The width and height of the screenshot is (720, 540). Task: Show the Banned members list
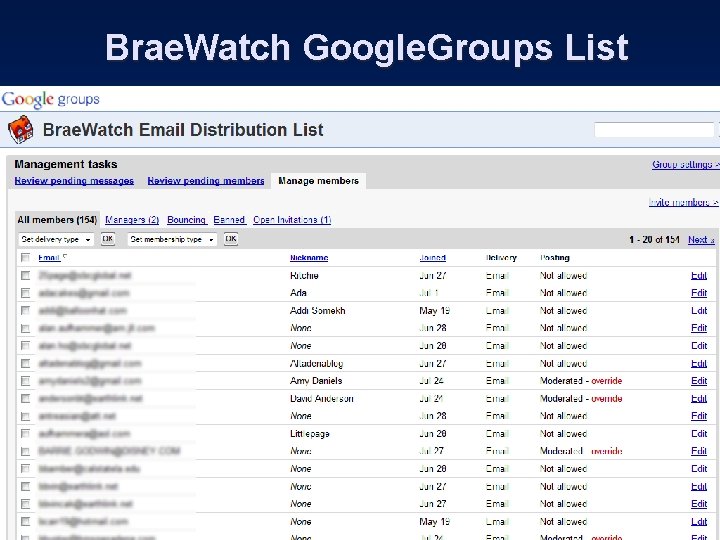(229, 220)
